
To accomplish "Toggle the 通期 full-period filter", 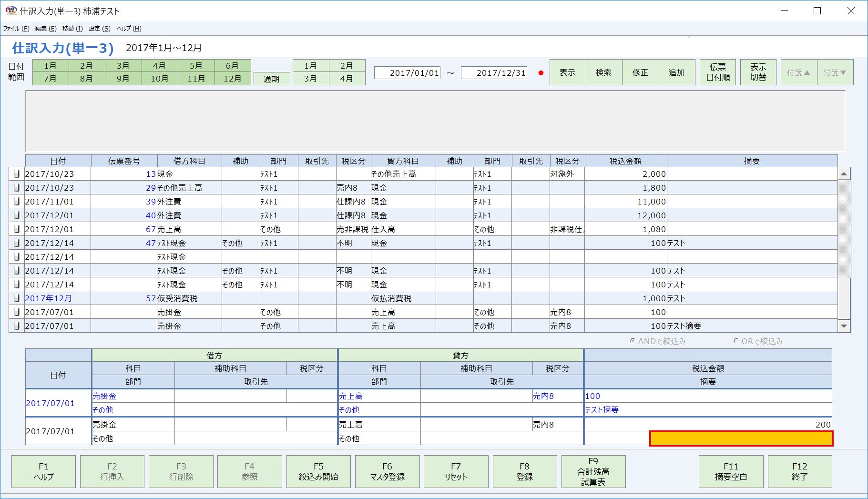I will 271,79.
